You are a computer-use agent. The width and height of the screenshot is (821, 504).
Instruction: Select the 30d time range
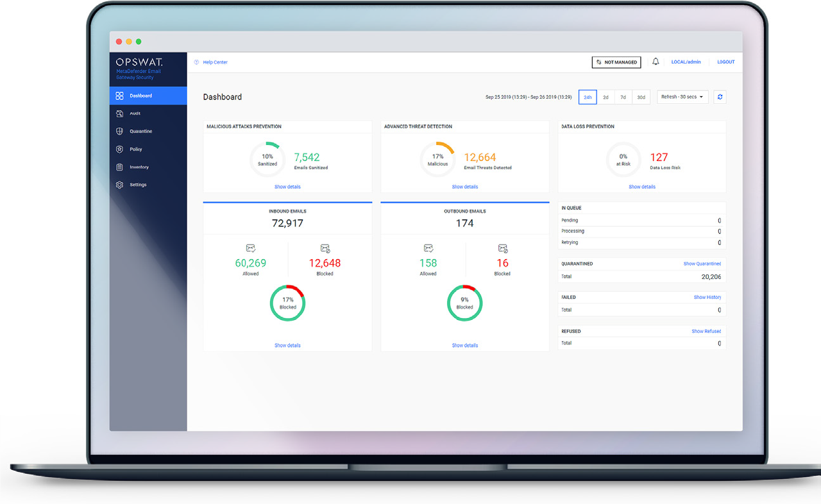[641, 97]
